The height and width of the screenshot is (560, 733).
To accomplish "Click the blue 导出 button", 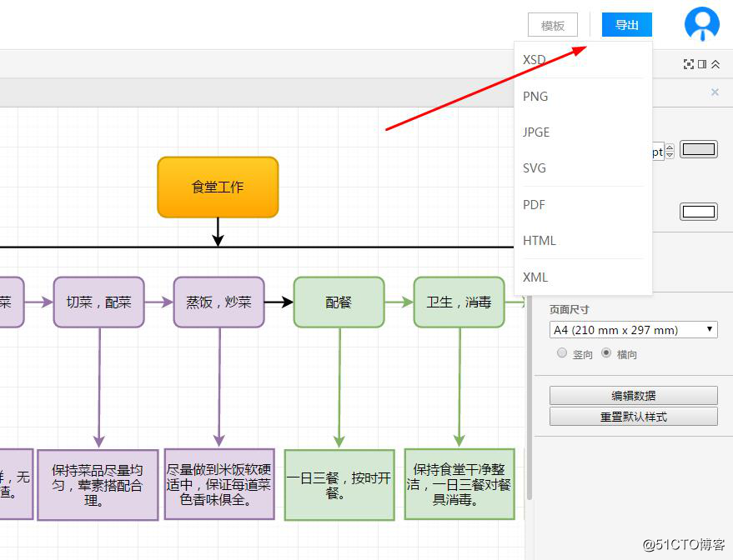I will [627, 25].
